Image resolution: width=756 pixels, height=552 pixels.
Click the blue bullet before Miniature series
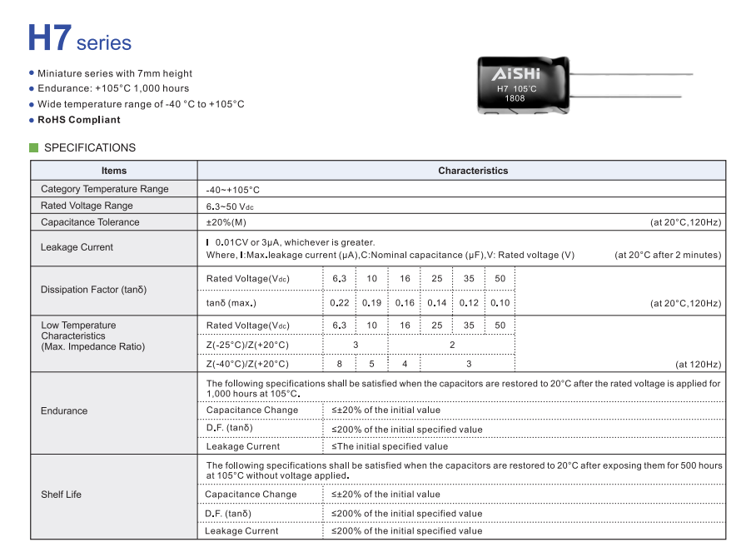32,74
